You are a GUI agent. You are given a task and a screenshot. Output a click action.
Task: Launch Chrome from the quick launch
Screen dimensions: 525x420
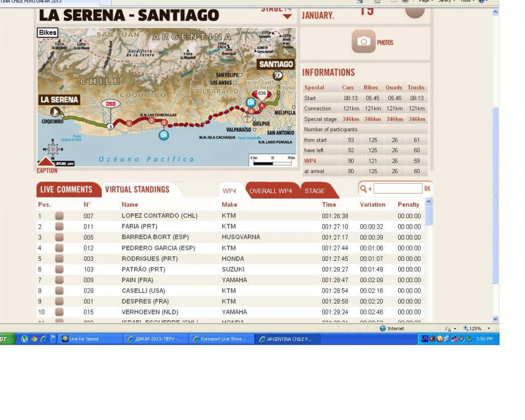(34, 339)
